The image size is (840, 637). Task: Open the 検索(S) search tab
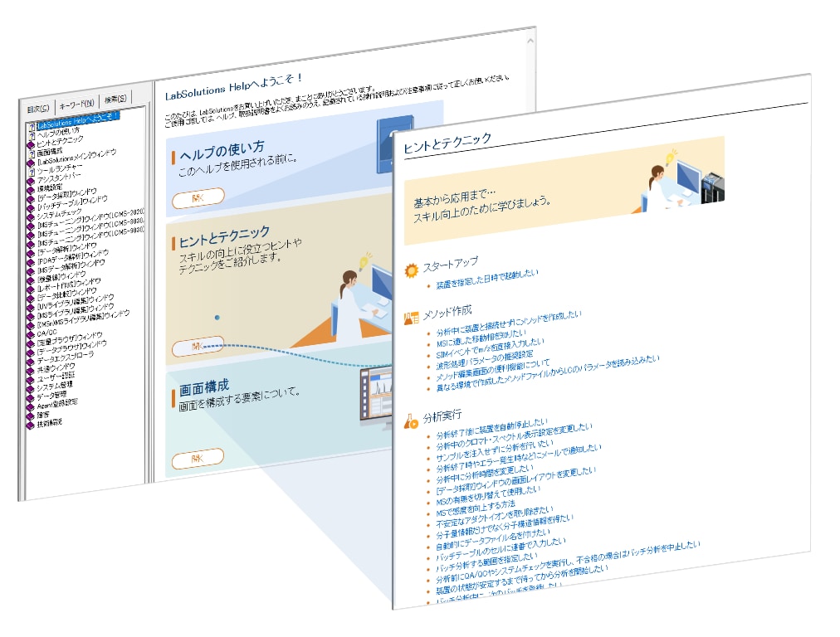[115, 99]
